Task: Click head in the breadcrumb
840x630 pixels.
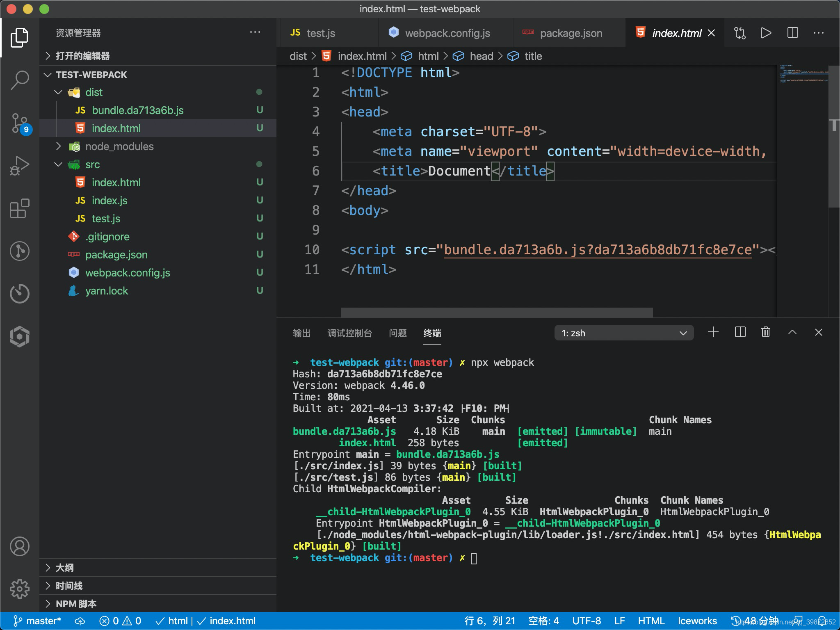Action: (482, 56)
